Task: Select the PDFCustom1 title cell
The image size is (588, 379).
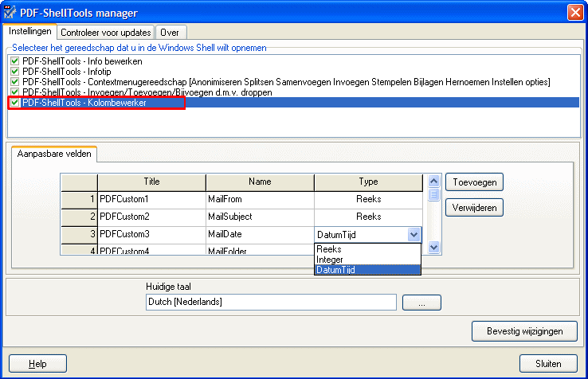Action: click(x=151, y=199)
